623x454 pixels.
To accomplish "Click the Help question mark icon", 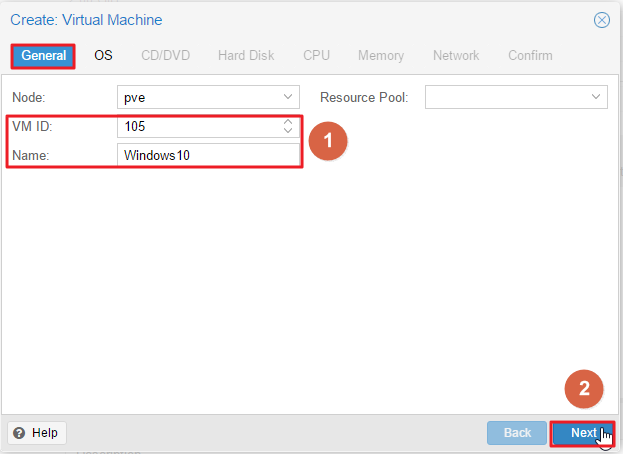I will point(19,433).
